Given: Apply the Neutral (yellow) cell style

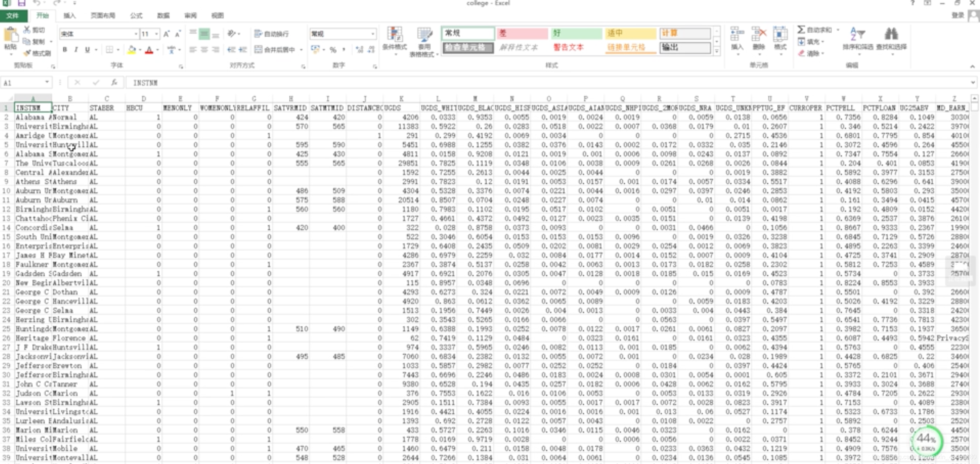Looking at the screenshot, I should 631,33.
